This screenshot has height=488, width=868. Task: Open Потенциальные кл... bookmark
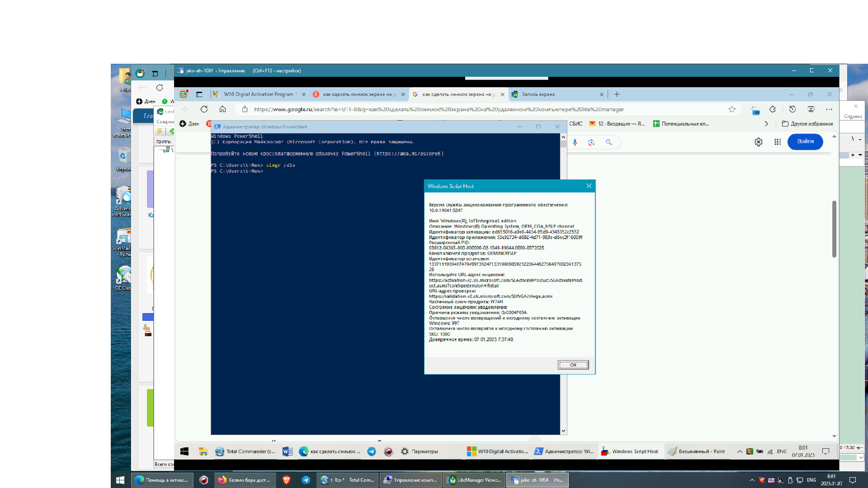[x=681, y=124]
